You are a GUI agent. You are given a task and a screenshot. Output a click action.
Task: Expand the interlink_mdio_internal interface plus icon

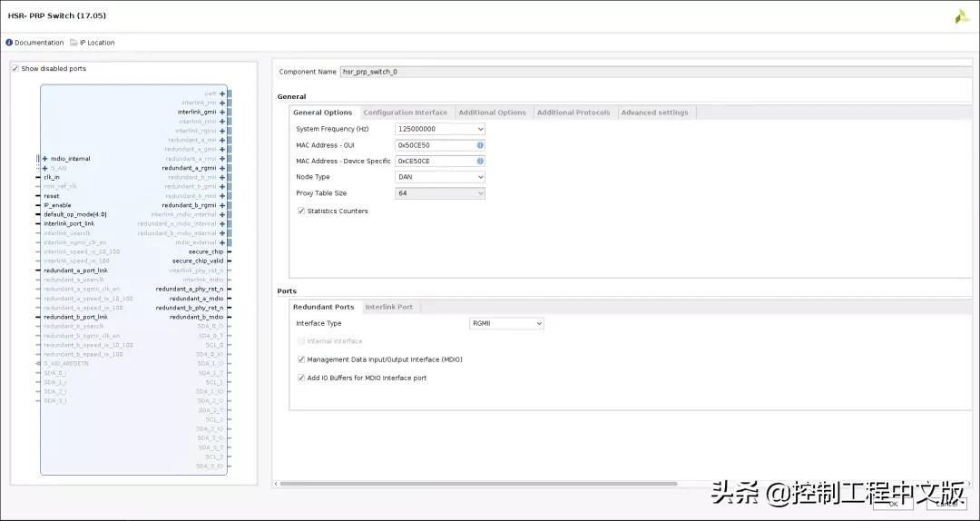point(222,214)
